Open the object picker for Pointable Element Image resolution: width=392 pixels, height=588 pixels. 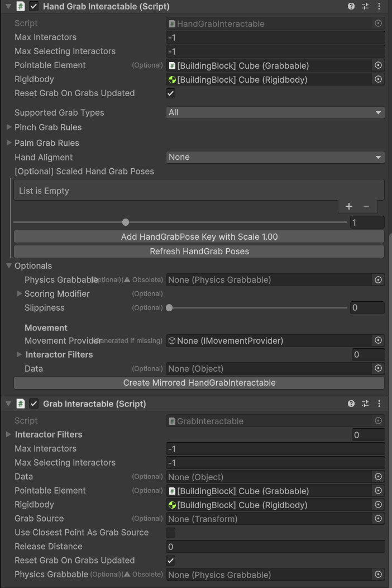click(x=378, y=65)
